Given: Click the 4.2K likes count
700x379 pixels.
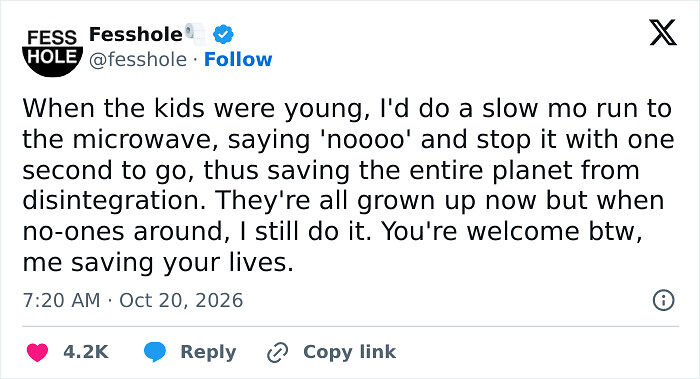Looking at the screenshot, I should (x=86, y=352).
